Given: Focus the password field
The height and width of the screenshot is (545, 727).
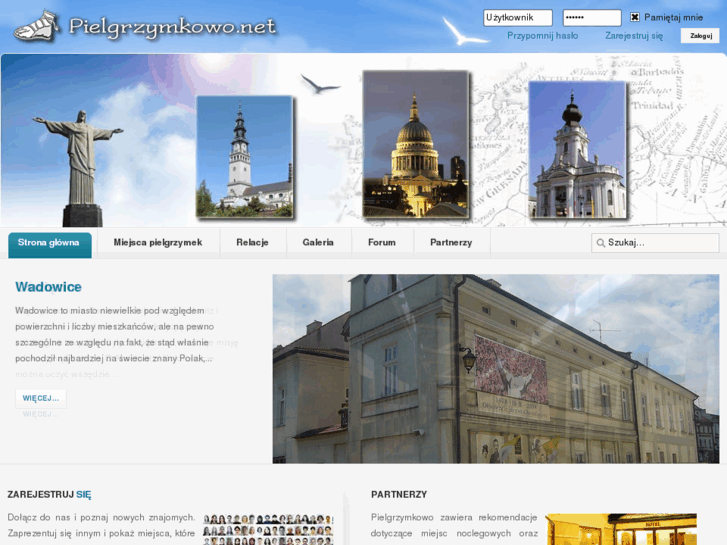Looking at the screenshot, I should [592, 18].
